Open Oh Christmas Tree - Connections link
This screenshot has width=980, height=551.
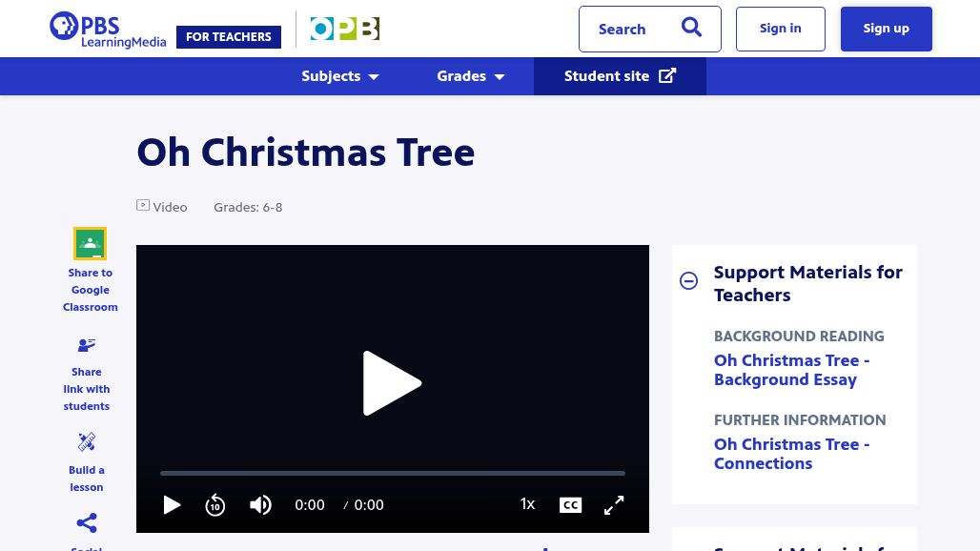792,454
